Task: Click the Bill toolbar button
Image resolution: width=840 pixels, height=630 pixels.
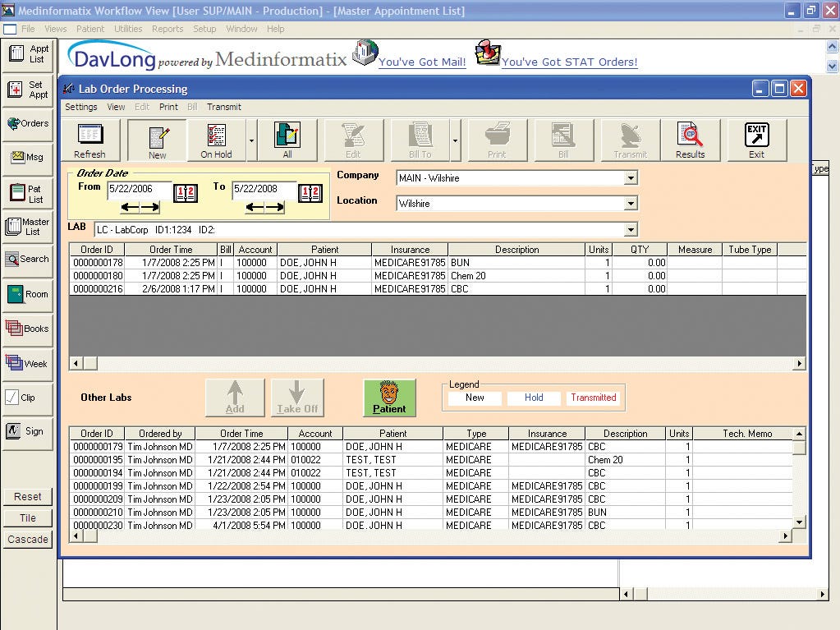Action: [x=563, y=140]
